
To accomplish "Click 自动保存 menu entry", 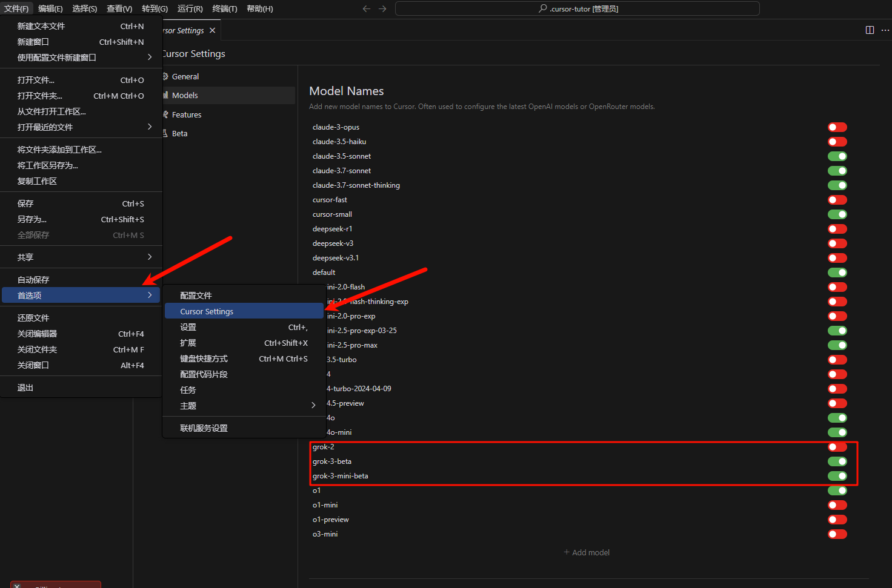I will (81, 280).
